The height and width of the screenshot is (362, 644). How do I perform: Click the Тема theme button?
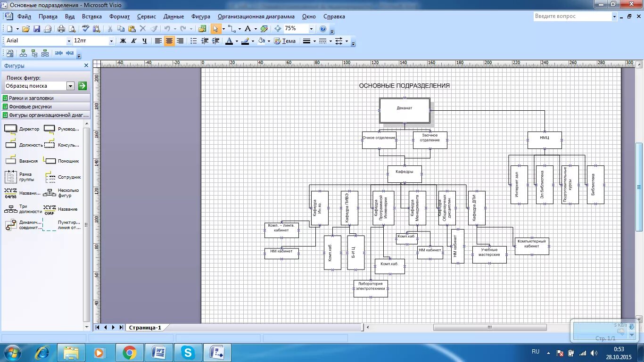(285, 41)
